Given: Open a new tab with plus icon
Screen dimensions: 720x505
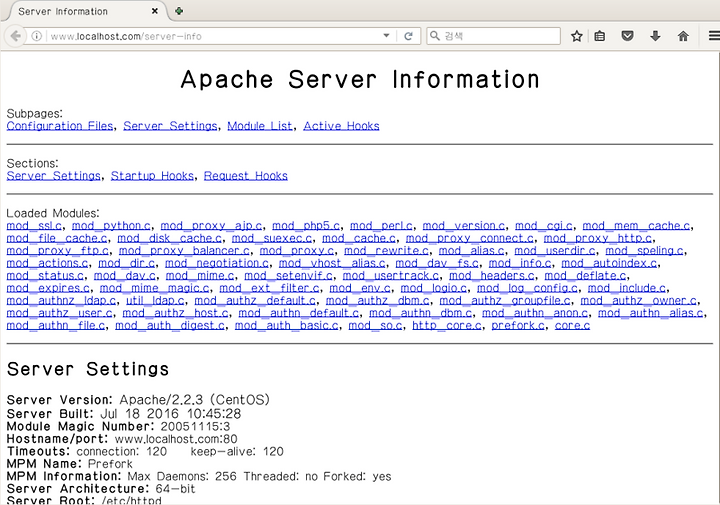Looking at the screenshot, I should (x=179, y=11).
